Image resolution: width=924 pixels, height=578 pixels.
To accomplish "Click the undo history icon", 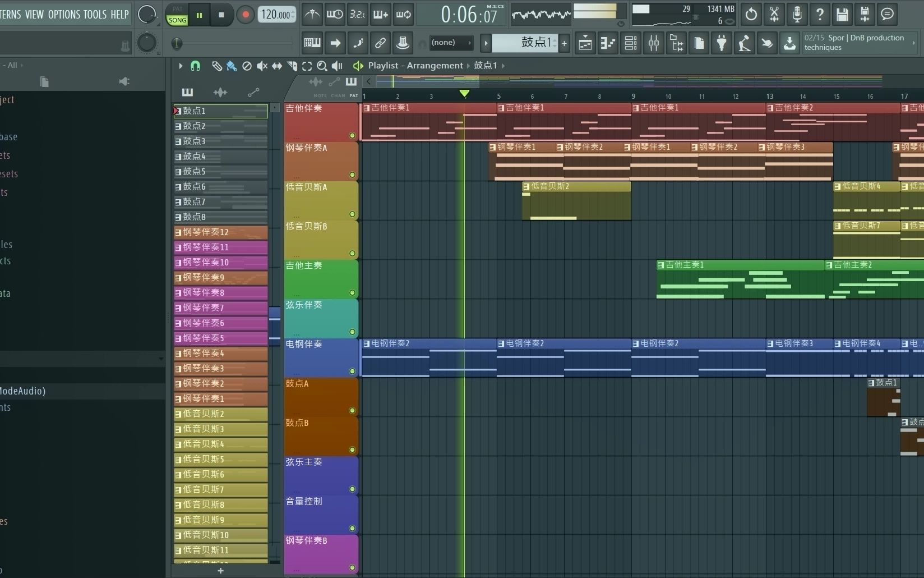I will [751, 15].
